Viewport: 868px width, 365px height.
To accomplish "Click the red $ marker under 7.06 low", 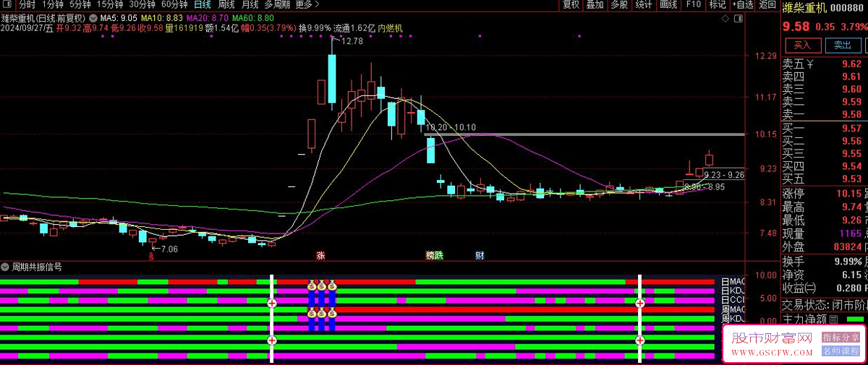I will click(151, 257).
